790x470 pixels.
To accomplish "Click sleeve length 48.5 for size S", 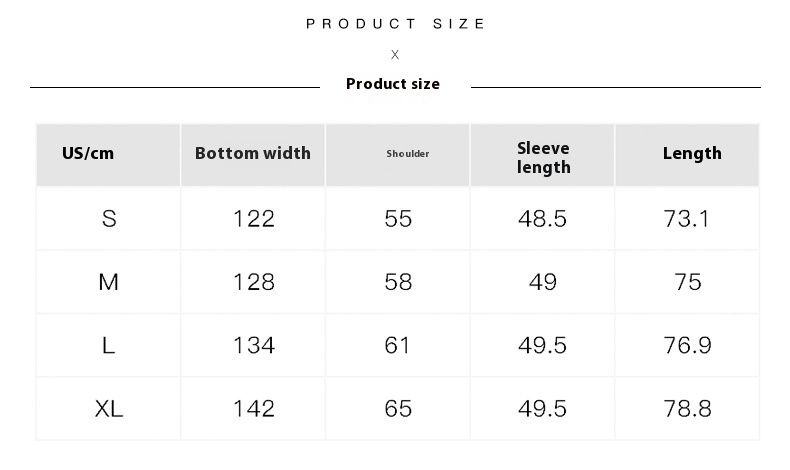I will coord(543,219).
